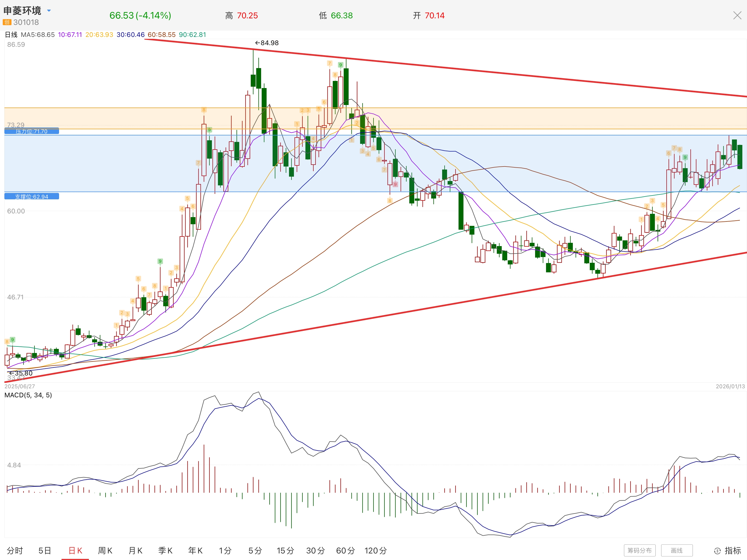Choose the 15分 timeframe tab
Image resolution: width=747 pixels, height=560 pixels.
pyautogui.click(x=285, y=551)
